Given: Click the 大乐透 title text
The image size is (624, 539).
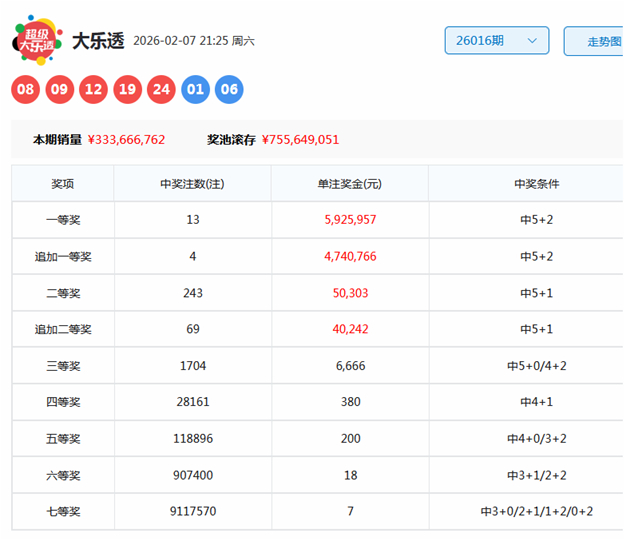Looking at the screenshot, I should click(98, 41).
